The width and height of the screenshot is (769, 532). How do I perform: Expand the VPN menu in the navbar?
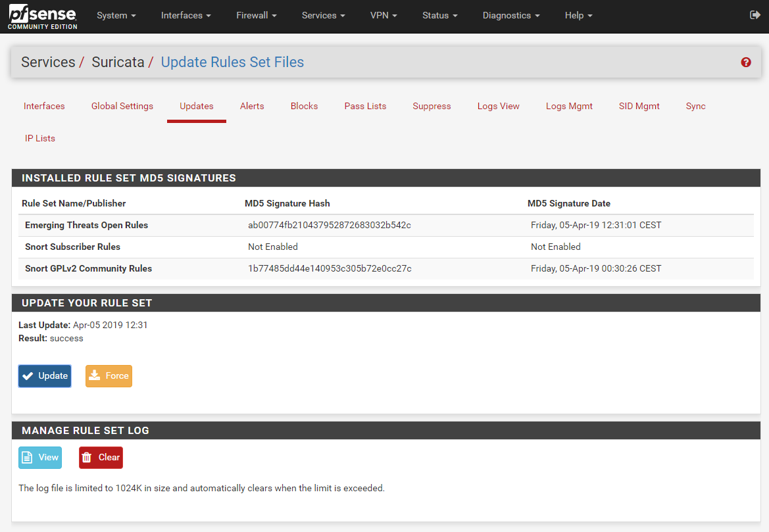click(384, 16)
